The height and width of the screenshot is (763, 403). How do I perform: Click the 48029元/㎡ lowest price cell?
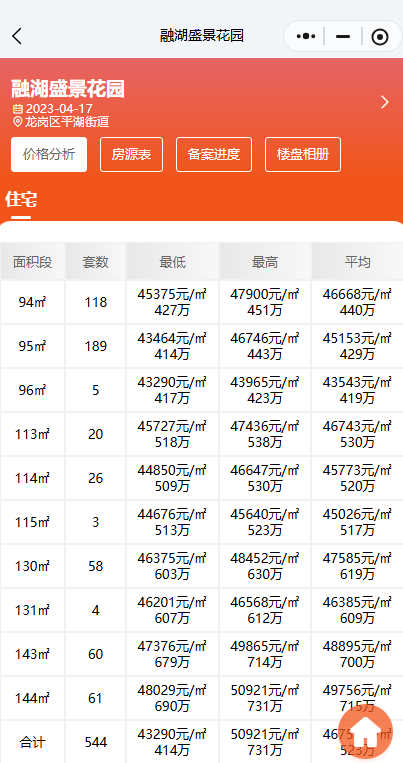click(x=172, y=698)
